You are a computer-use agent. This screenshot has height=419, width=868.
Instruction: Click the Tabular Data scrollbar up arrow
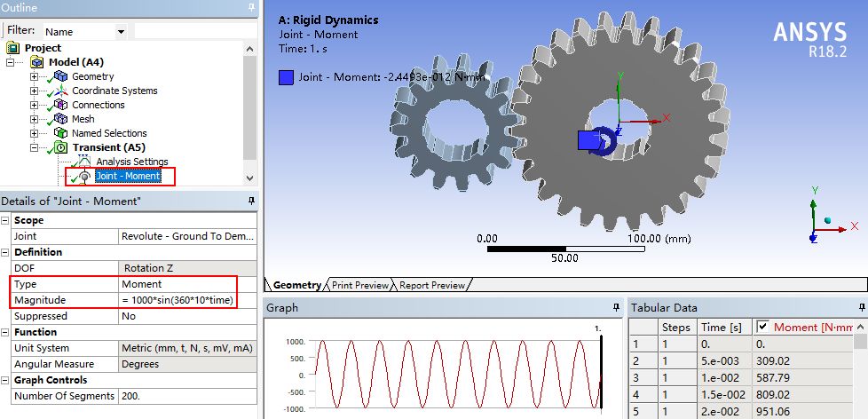pos(860,327)
